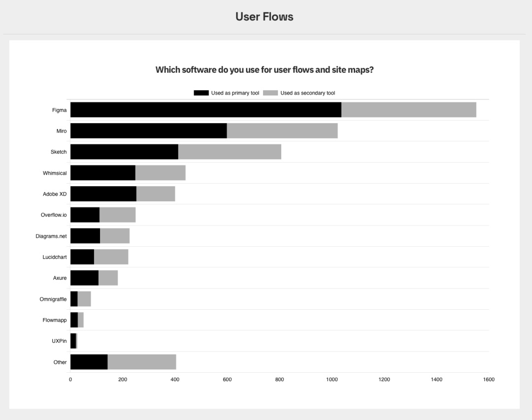Viewport: 532px width, 420px height.
Task: Click the chart question title text
Action: 265,70
